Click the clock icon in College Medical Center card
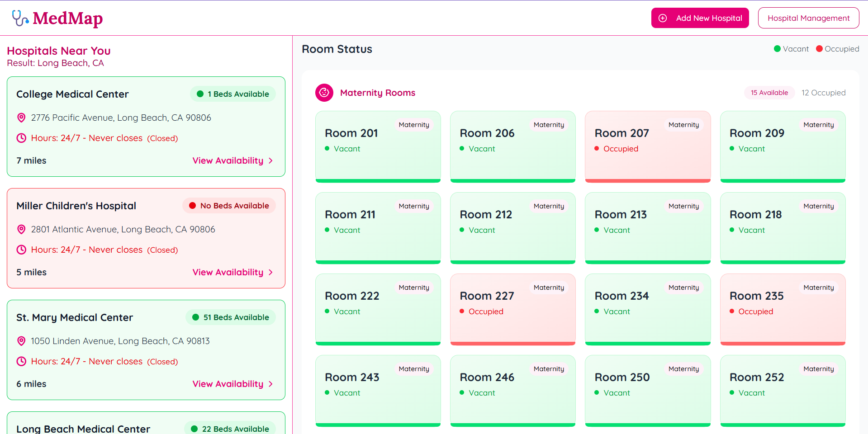 21,138
